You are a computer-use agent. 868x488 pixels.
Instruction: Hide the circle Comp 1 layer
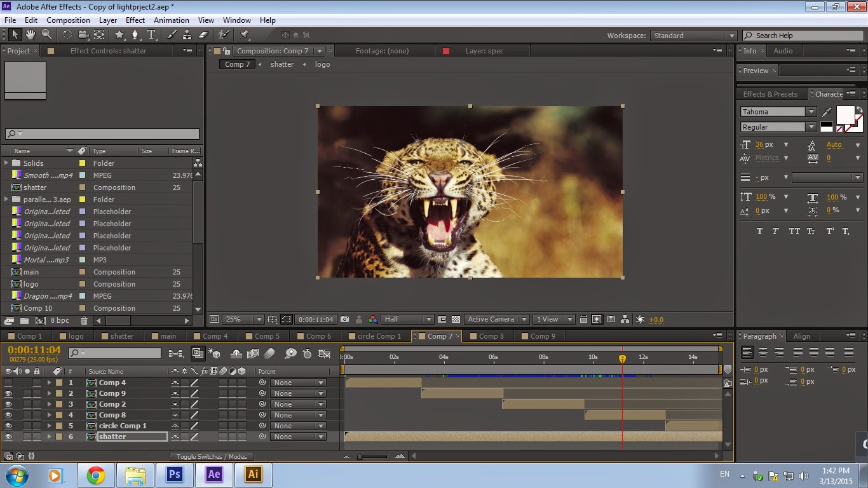coord(8,426)
